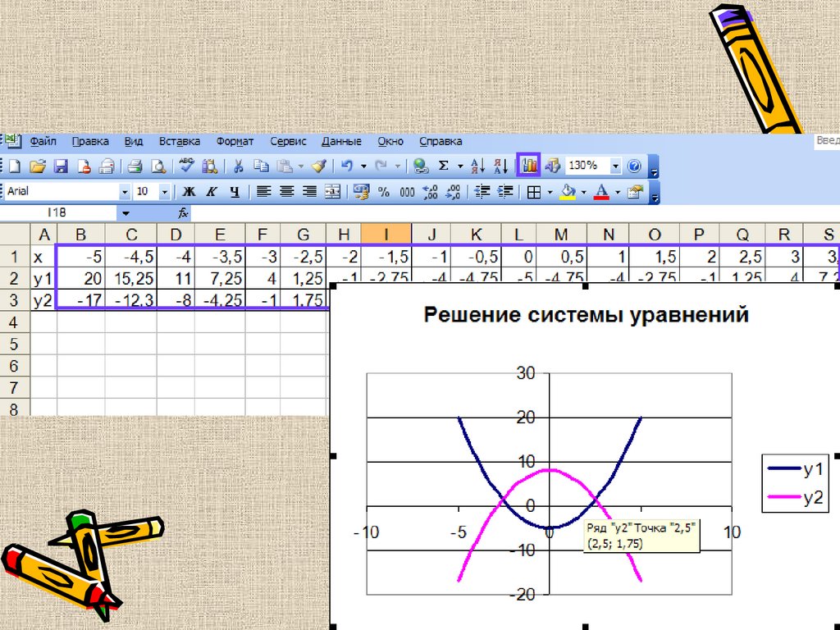840x630 pixels.
Task: Center align text in cells
Action: [x=286, y=192]
